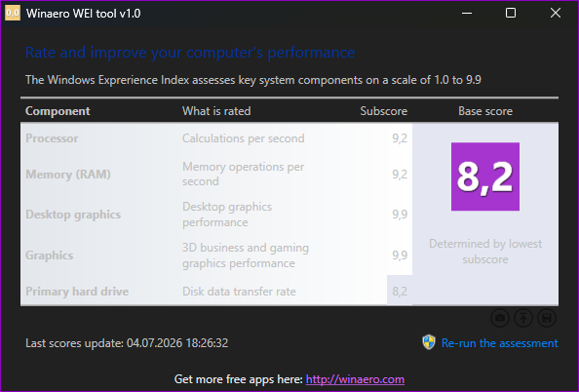
Task: Select the Processor component row label
Action: coord(52,138)
